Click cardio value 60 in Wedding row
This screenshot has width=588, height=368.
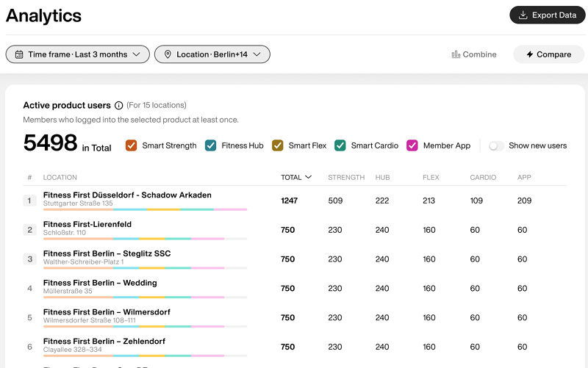(475, 288)
